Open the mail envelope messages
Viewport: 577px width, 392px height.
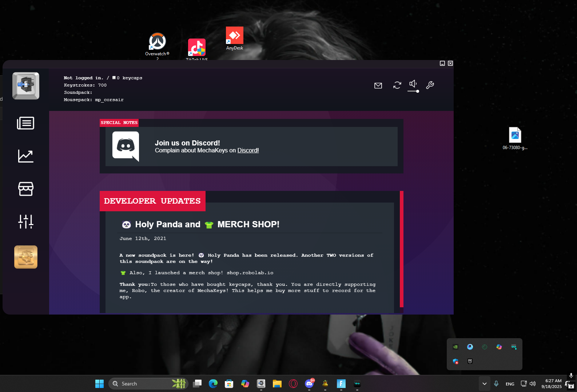pyautogui.click(x=378, y=85)
